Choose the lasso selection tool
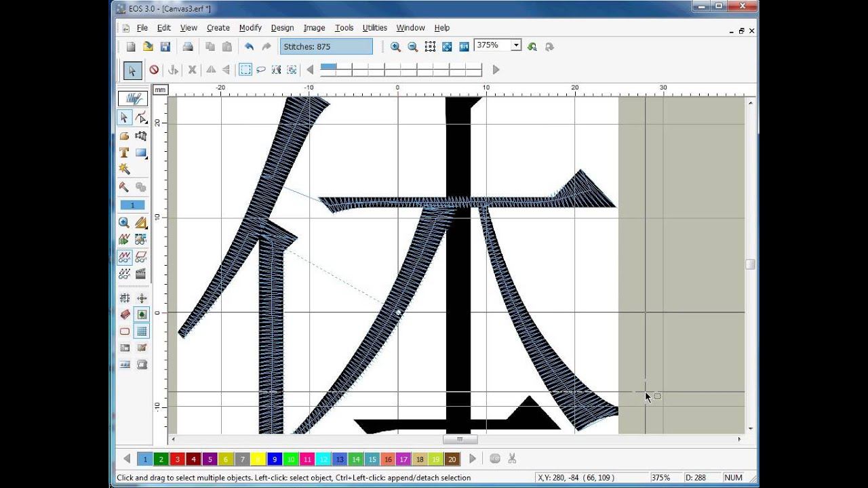The image size is (868, 488). click(x=261, y=70)
